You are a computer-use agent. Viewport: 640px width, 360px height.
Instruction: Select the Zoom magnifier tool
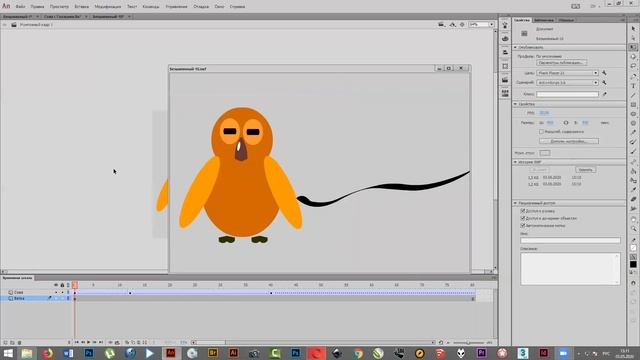(633, 229)
